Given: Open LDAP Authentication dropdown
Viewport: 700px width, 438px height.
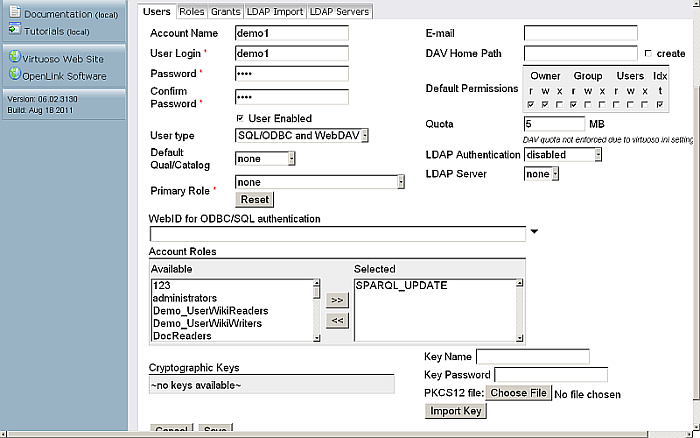Looking at the screenshot, I should point(563,154).
